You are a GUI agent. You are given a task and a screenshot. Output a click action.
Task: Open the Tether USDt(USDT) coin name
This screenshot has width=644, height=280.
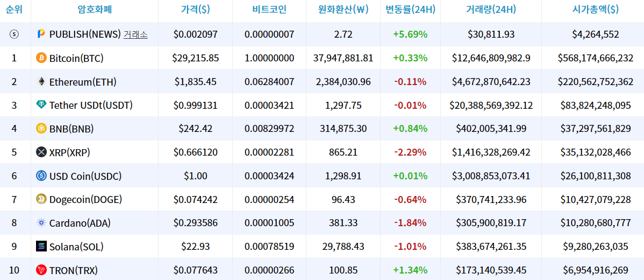(91, 105)
